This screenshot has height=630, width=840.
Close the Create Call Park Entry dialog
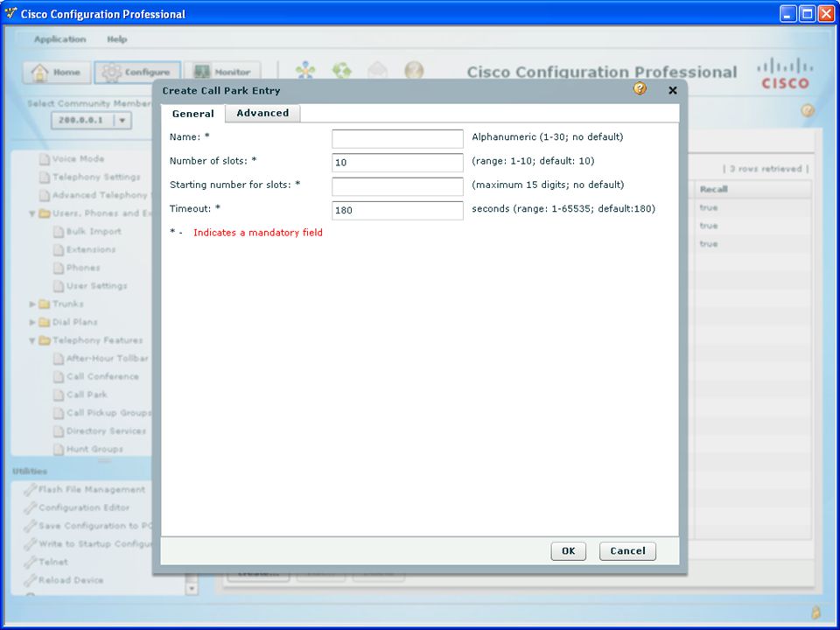(x=673, y=90)
